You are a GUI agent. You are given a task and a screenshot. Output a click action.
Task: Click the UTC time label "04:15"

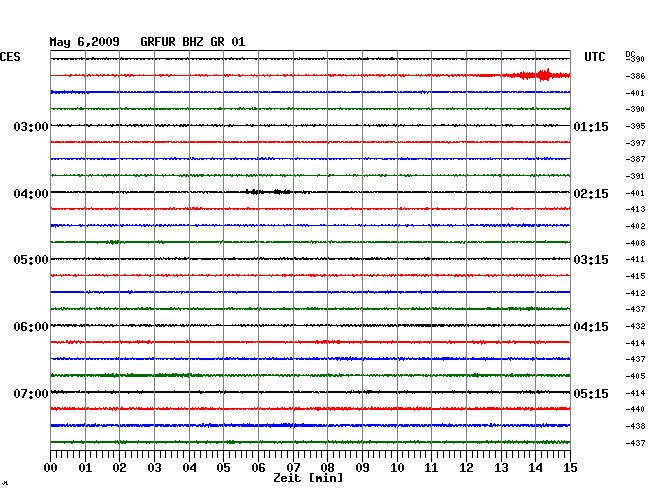point(591,327)
